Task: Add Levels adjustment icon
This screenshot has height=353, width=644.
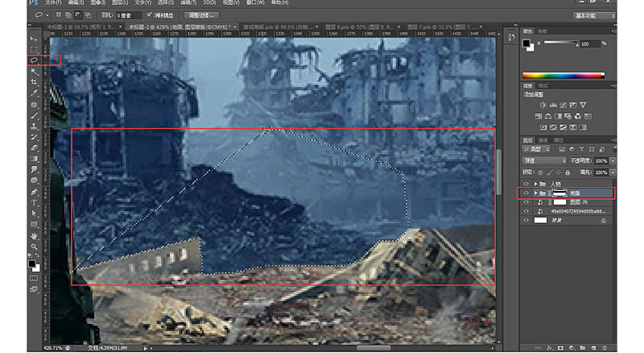Action: 553,105
